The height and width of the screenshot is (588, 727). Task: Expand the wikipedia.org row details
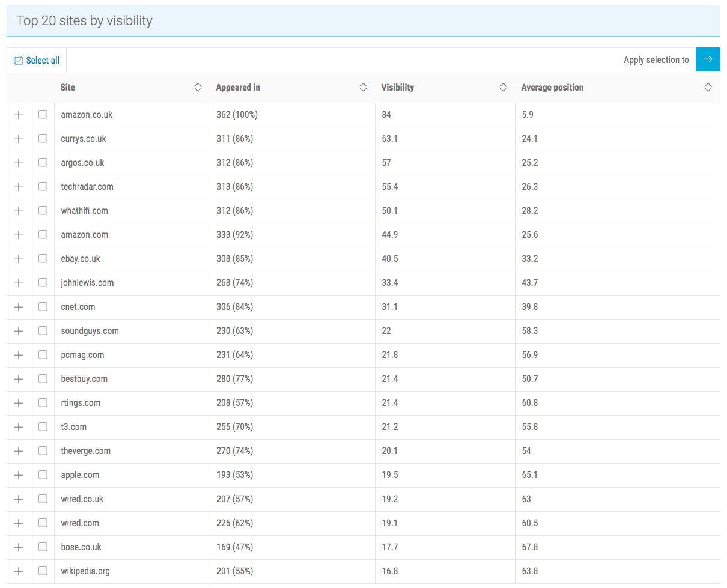tap(19, 571)
